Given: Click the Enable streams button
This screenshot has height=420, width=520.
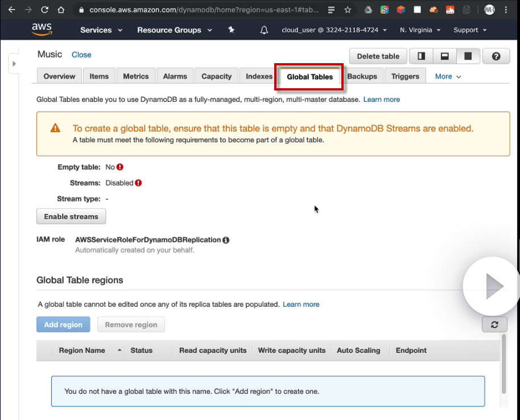Looking at the screenshot, I should point(71,216).
